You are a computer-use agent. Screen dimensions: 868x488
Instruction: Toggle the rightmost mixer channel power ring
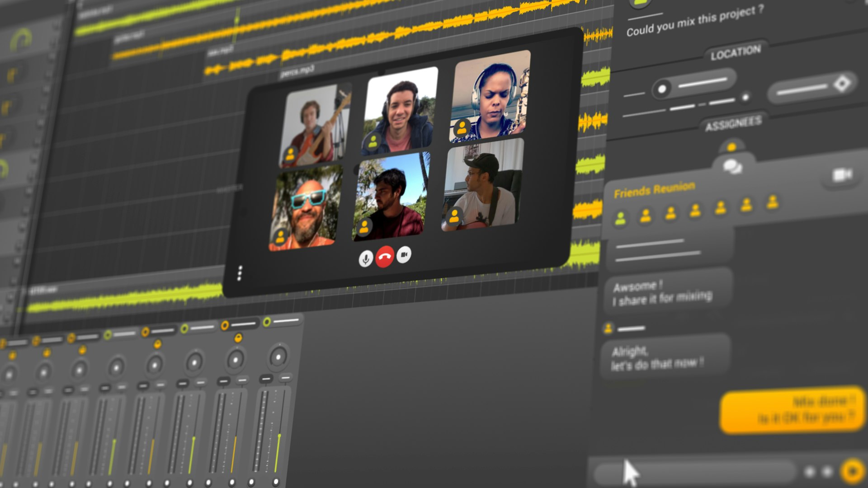tap(267, 322)
